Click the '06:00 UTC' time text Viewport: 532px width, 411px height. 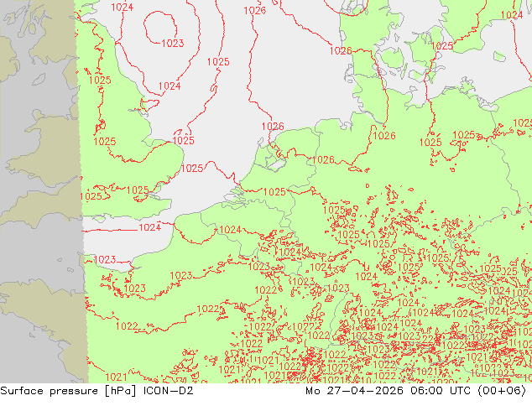(441, 391)
